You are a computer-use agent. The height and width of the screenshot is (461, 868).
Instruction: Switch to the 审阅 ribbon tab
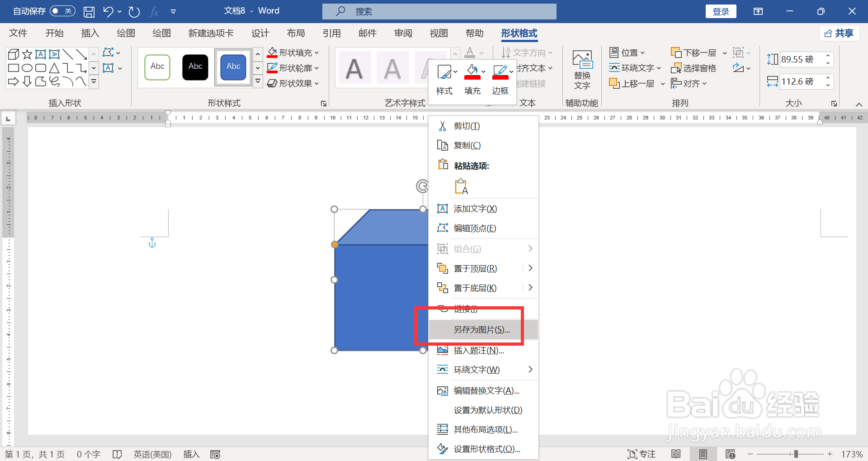[x=403, y=33]
